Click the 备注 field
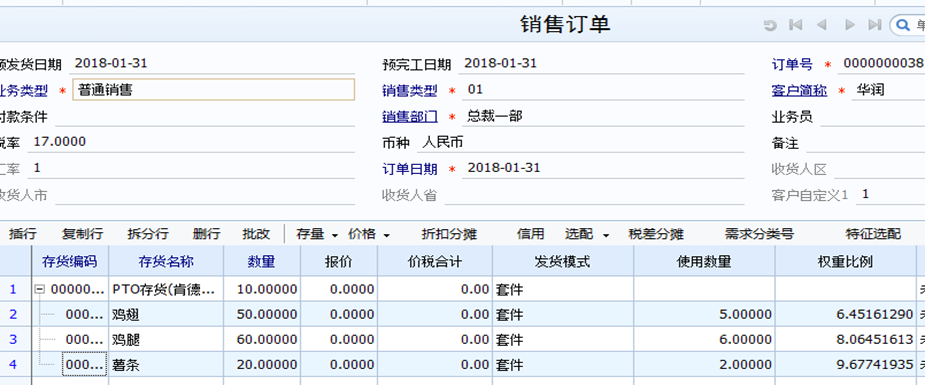This screenshot has height=385, width=925. point(866,143)
